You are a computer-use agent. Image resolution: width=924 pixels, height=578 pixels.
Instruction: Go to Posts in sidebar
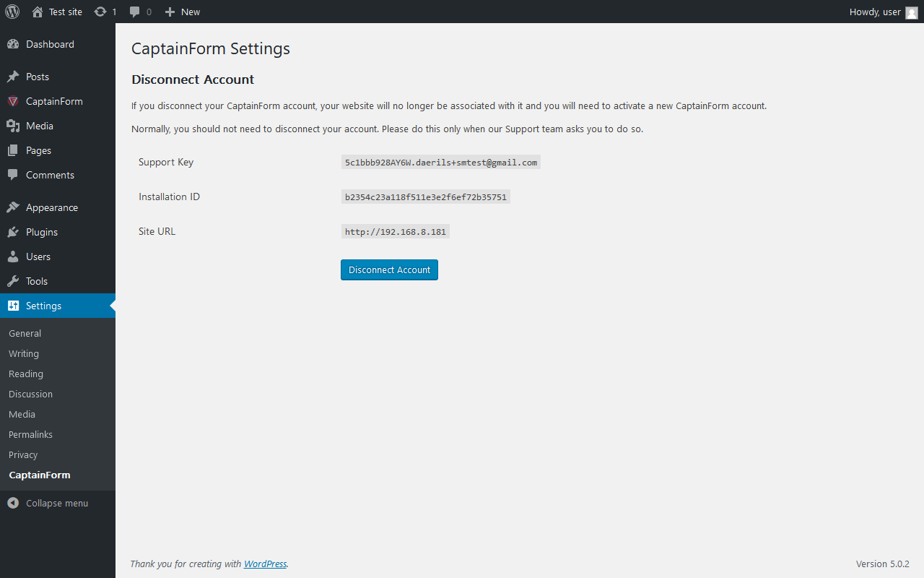38,77
